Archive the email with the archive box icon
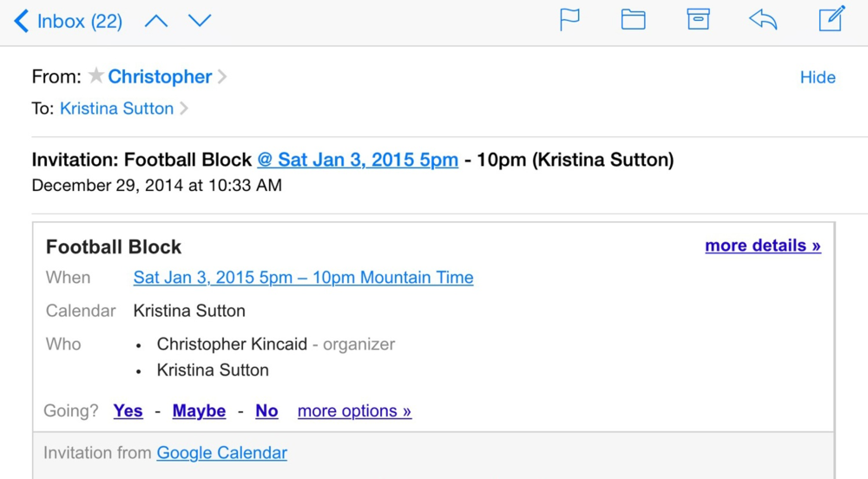Image resolution: width=868 pixels, height=479 pixels. click(698, 20)
